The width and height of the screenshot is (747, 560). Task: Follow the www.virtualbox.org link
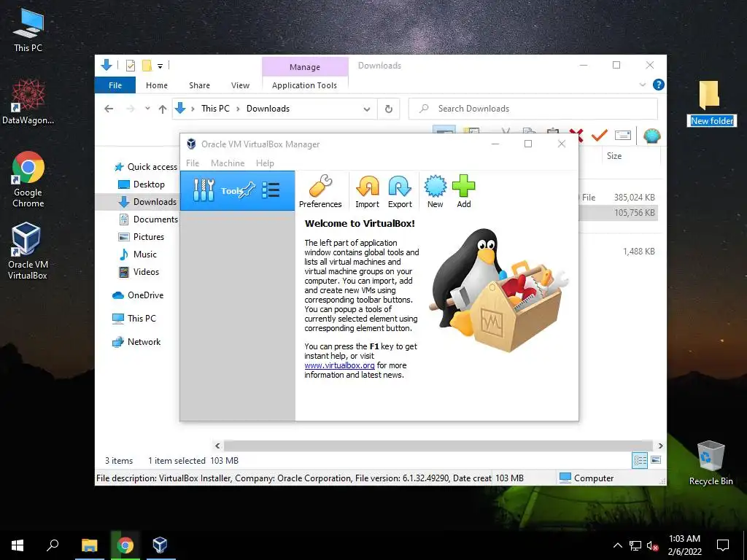[x=340, y=365]
